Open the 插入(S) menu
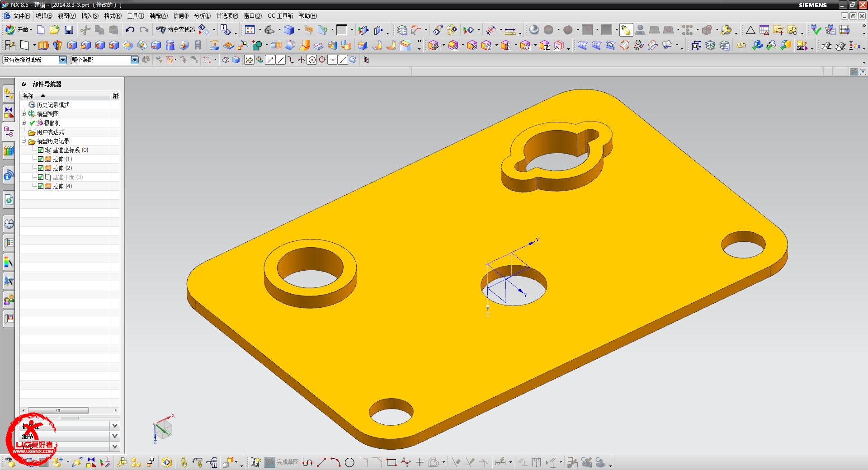This screenshot has height=470, width=868. (x=90, y=16)
